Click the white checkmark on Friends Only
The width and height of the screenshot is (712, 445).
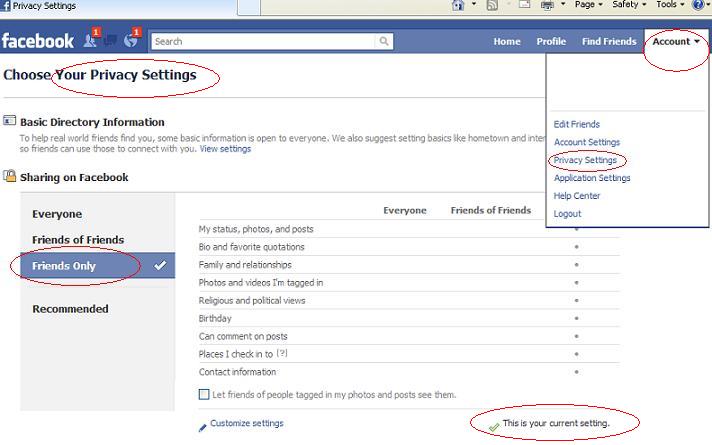[160, 265]
